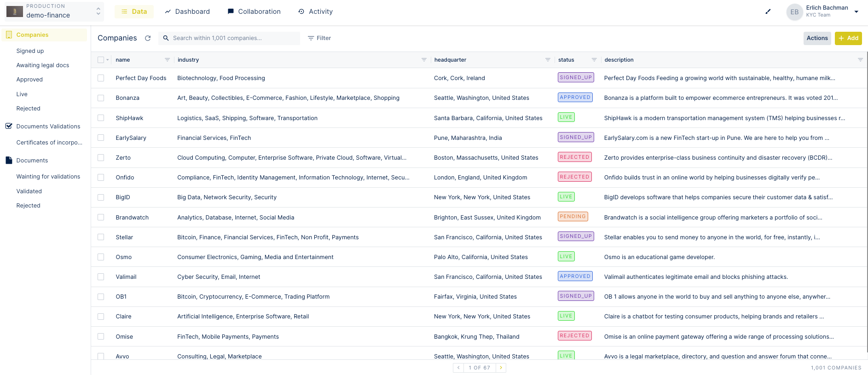
Task: Click the EB user avatar
Action: point(794,12)
